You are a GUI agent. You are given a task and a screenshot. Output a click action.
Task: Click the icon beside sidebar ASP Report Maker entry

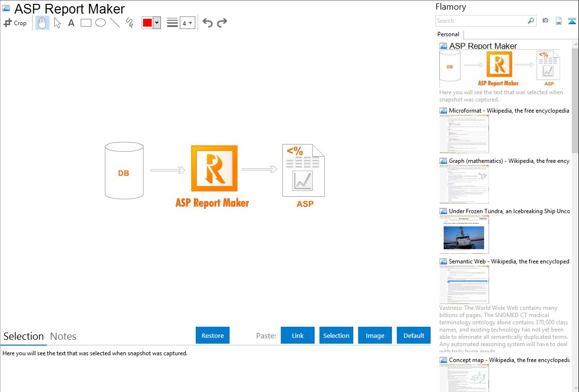[x=443, y=46]
